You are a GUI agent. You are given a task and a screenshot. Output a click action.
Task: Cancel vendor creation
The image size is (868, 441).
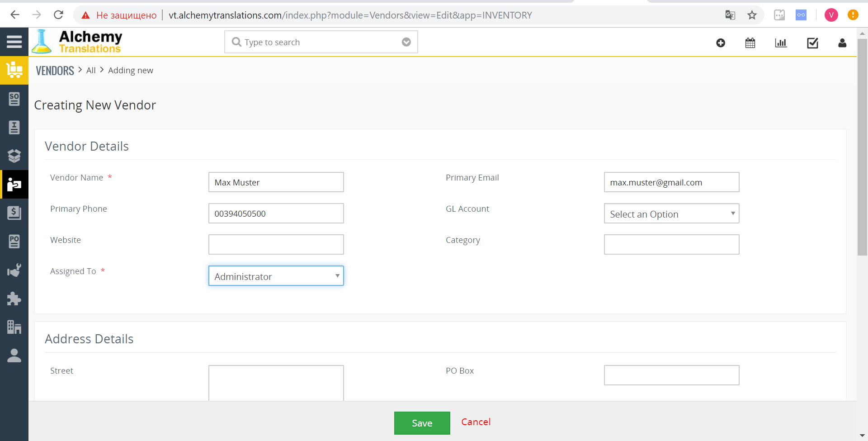(476, 422)
